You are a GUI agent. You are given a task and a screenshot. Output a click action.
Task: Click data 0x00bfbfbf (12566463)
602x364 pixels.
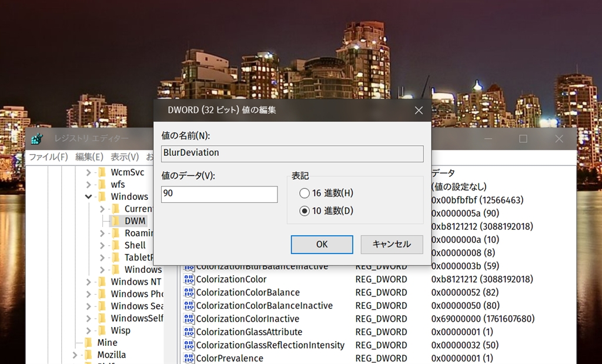(477, 200)
